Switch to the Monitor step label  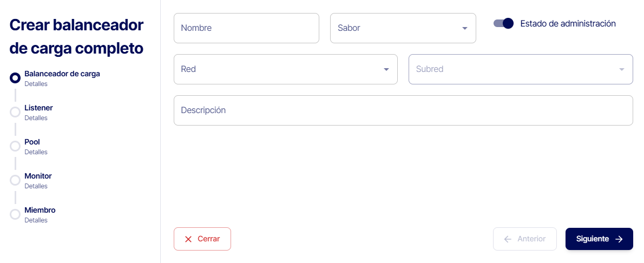(x=38, y=176)
